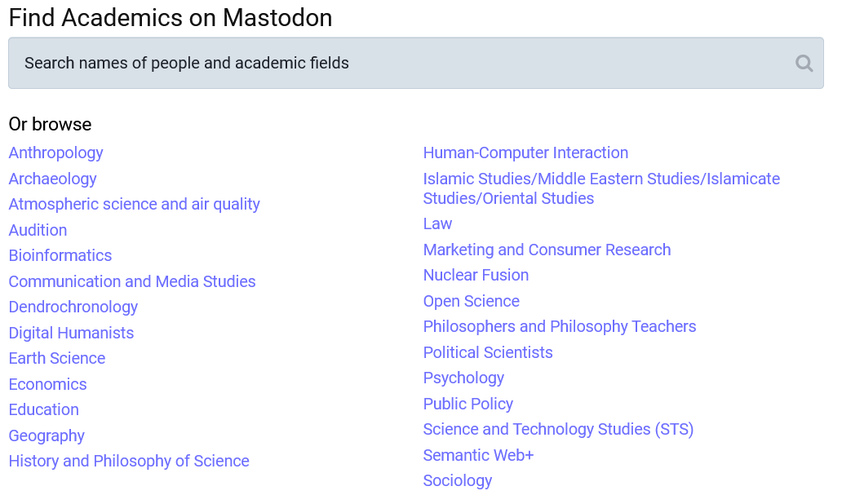The width and height of the screenshot is (842, 504).
Task: Browse the Archaeology academics
Action: pos(52,179)
